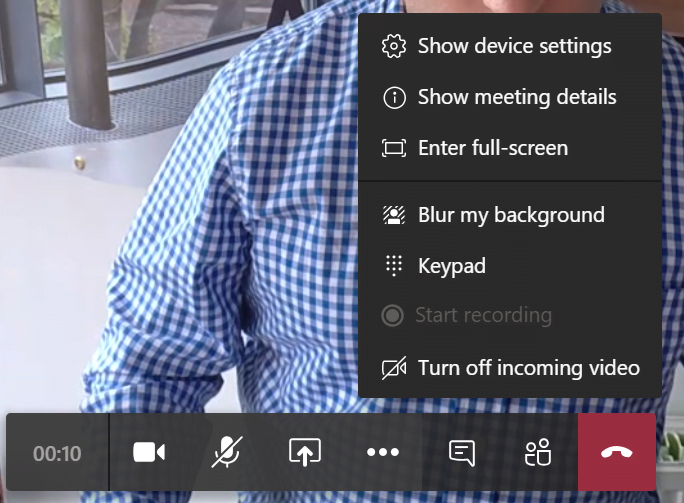Click the 00:10 call duration timer

(x=57, y=453)
